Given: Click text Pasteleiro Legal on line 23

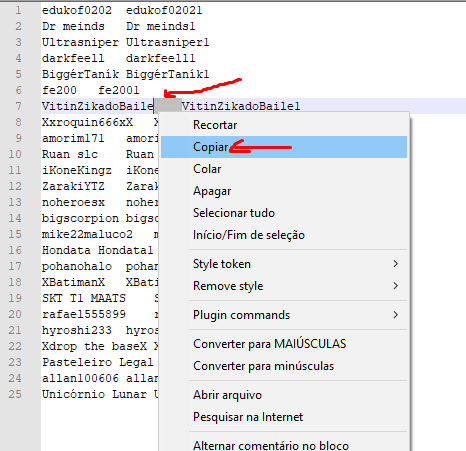Looking at the screenshot, I should tap(98, 362).
